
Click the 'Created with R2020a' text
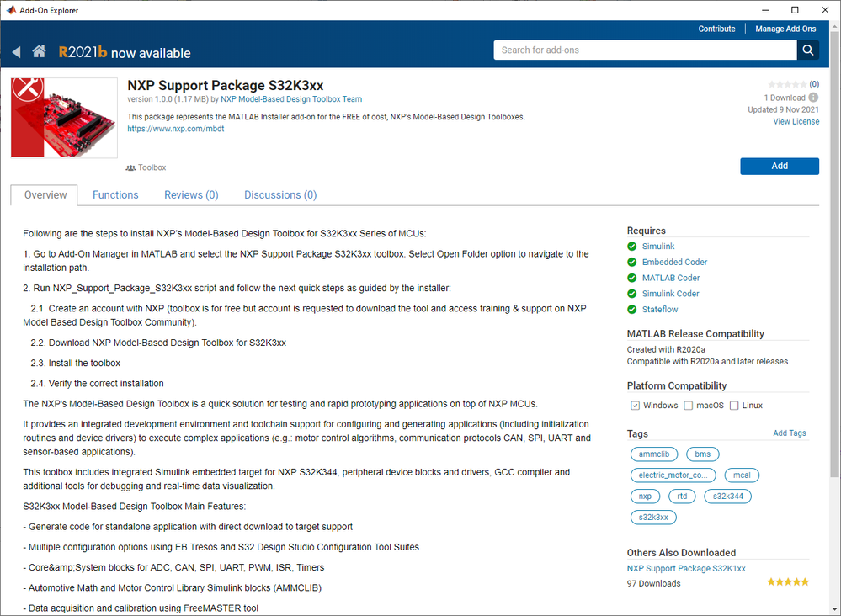click(666, 349)
